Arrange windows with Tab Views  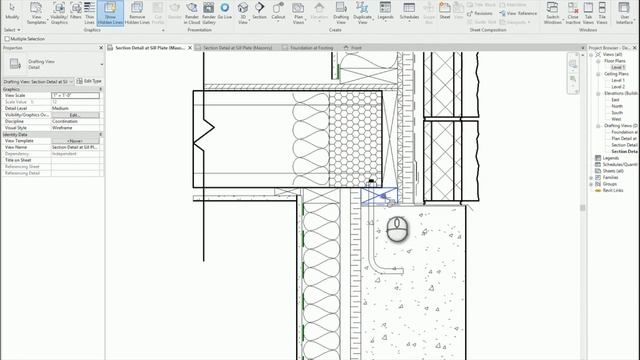[x=588, y=12]
